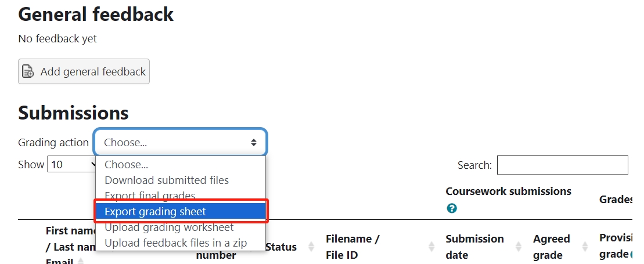Collapse the Grading action dropdown
The image size is (644, 264).
(x=180, y=142)
